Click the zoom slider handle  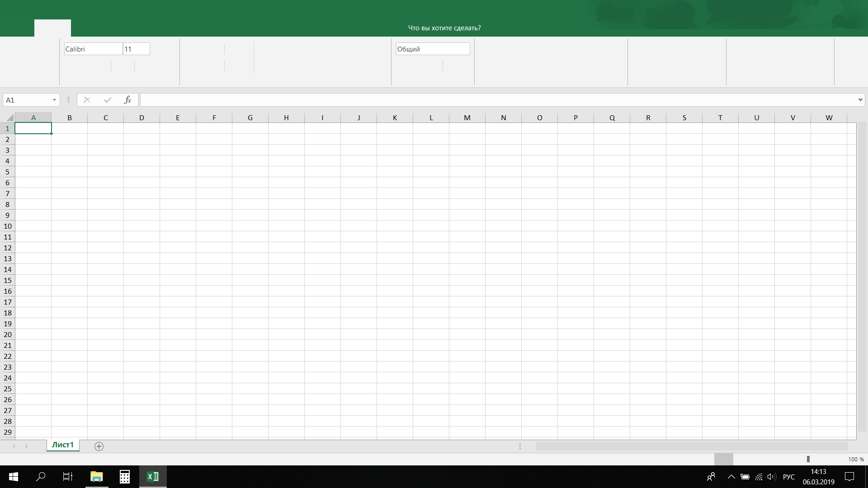click(808, 459)
